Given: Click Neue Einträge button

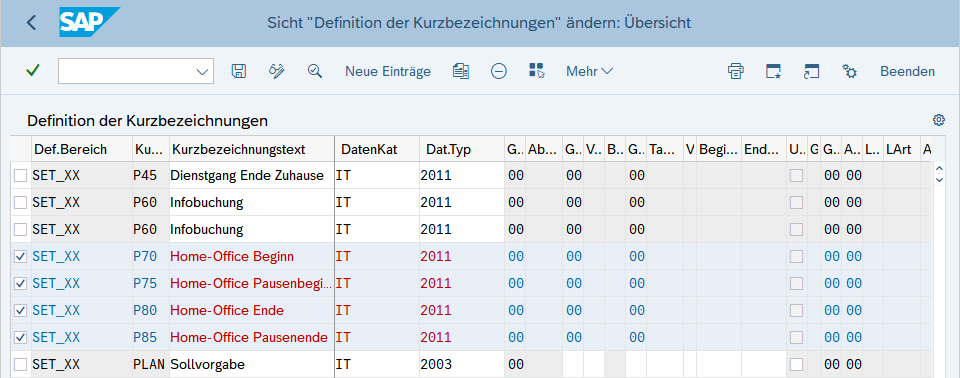Looking at the screenshot, I should [388, 71].
